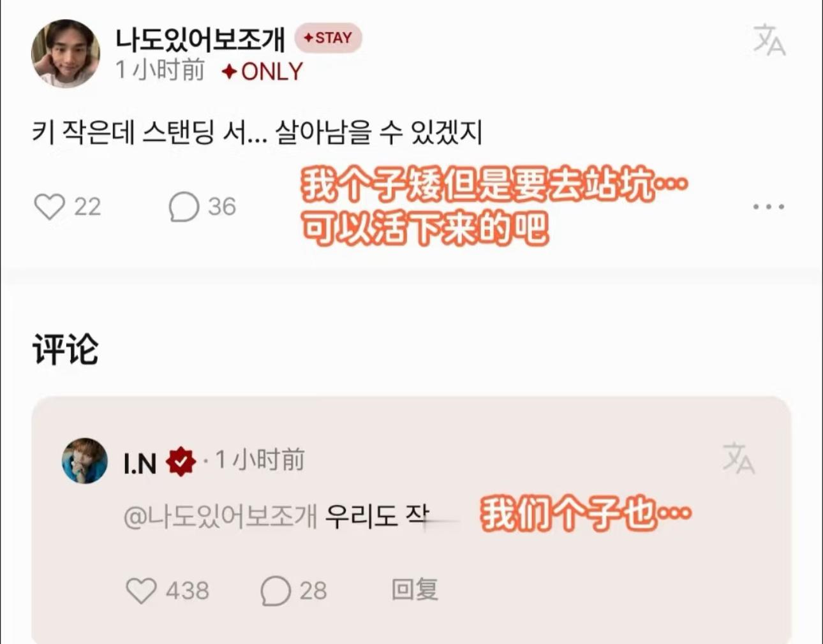This screenshot has height=644, width=823.
Task: Tap the ONLY fan-only label
Action: [262, 71]
